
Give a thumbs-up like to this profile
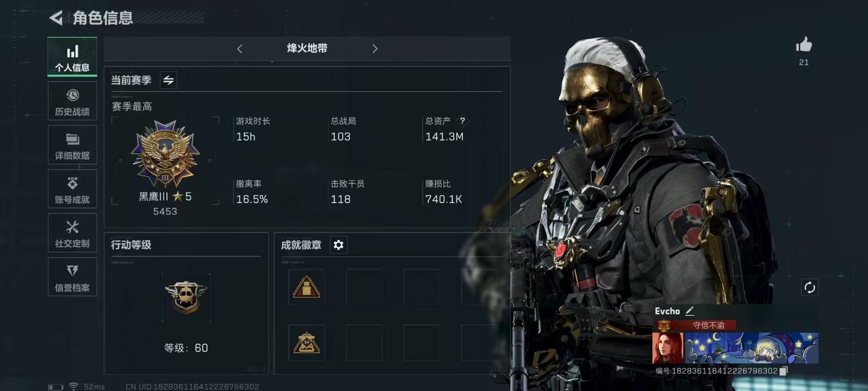point(804,44)
